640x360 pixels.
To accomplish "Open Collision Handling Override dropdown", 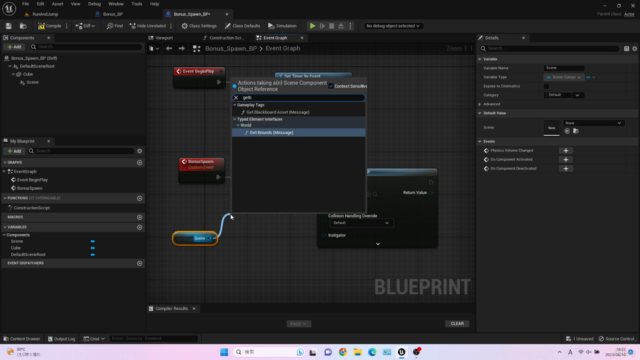I will pos(361,223).
